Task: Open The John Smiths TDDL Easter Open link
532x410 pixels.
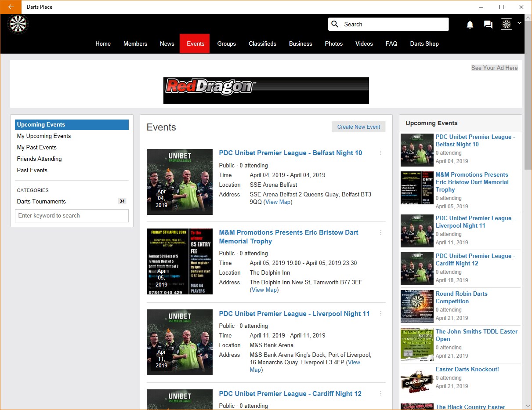Action: [477, 335]
